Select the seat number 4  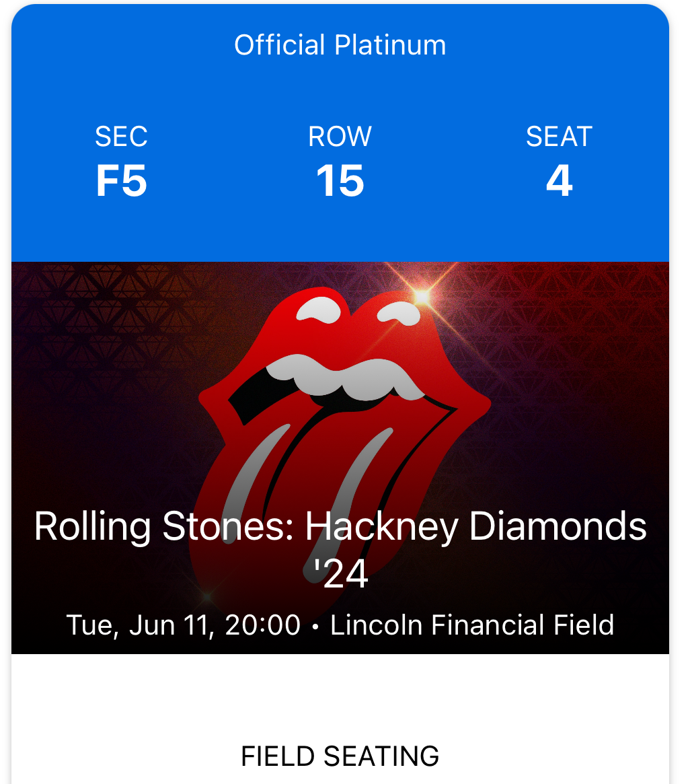click(x=559, y=182)
